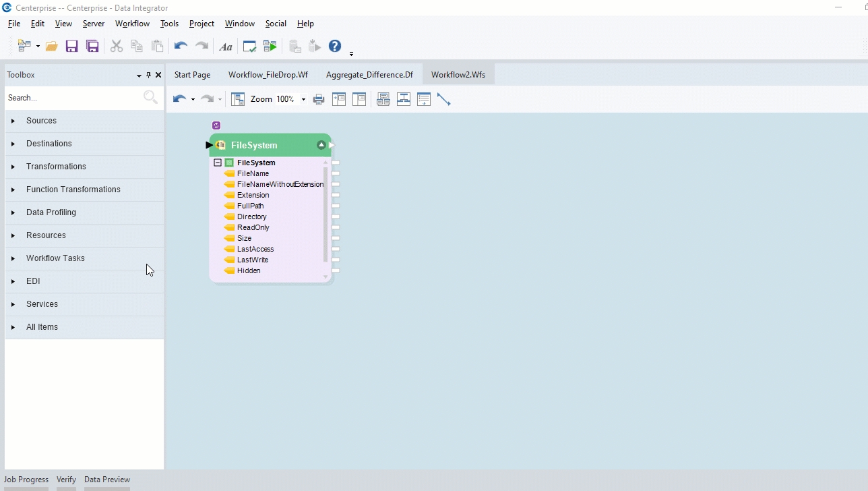Open the Workflow menu
Screen dimensions: 868x491
click(132, 24)
